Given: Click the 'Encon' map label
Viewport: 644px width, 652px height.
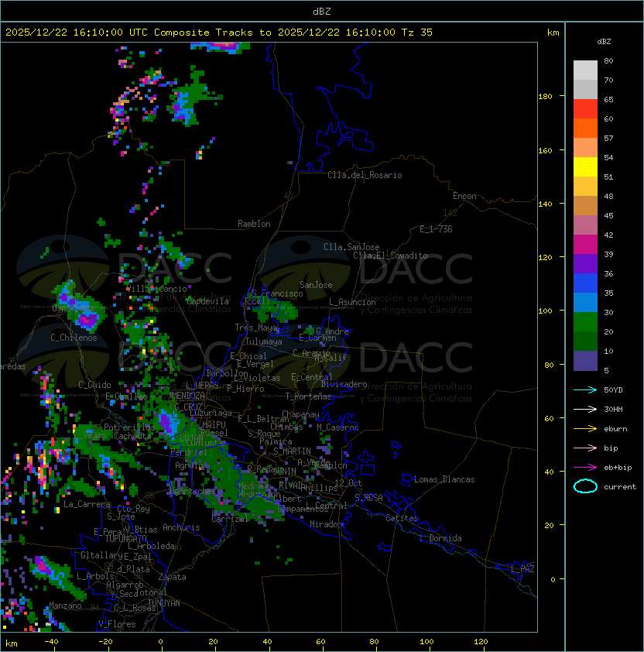Looking at the screenshot, I should tap(464, 196).
